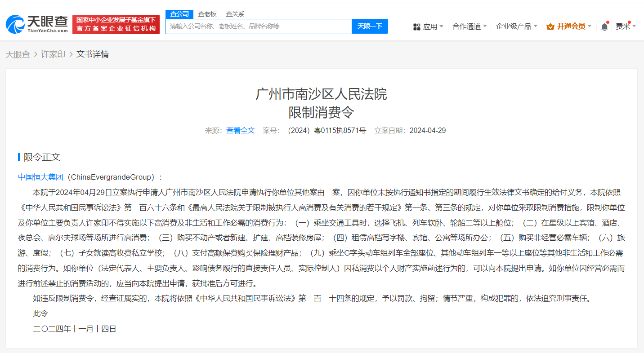
Task: Navigate to 许家印 breadcrumb
Action: click(53, 54)
